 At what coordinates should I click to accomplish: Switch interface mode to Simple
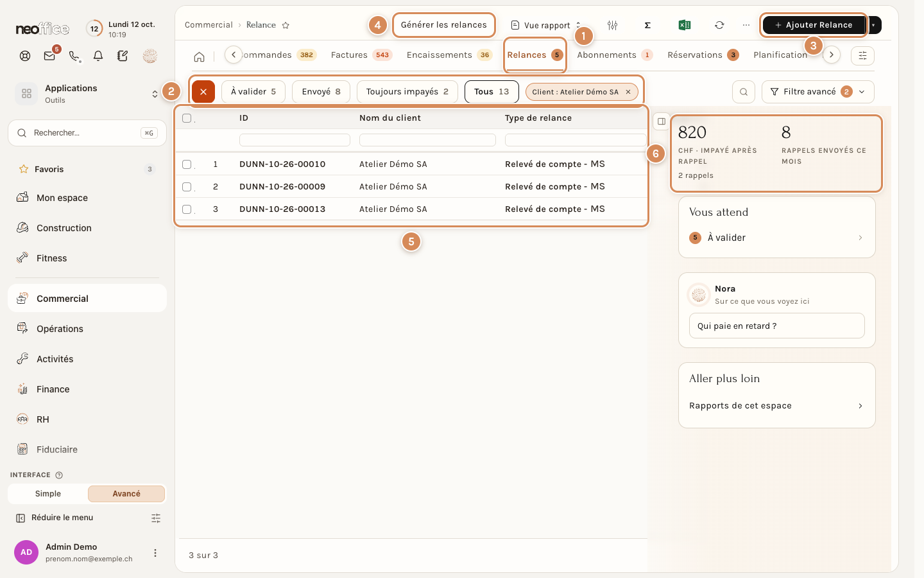[x=48, y=494]
